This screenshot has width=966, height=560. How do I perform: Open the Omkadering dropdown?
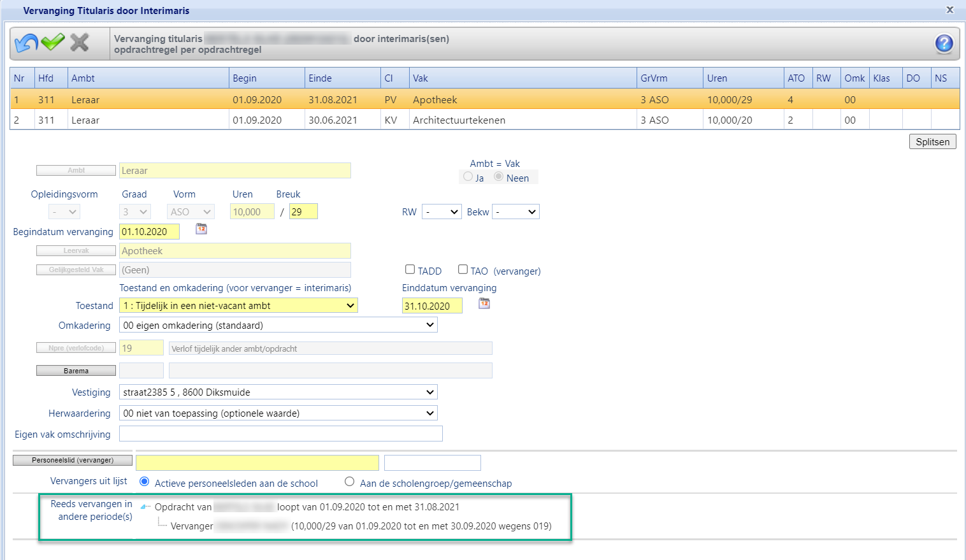[x=278, y=326]
